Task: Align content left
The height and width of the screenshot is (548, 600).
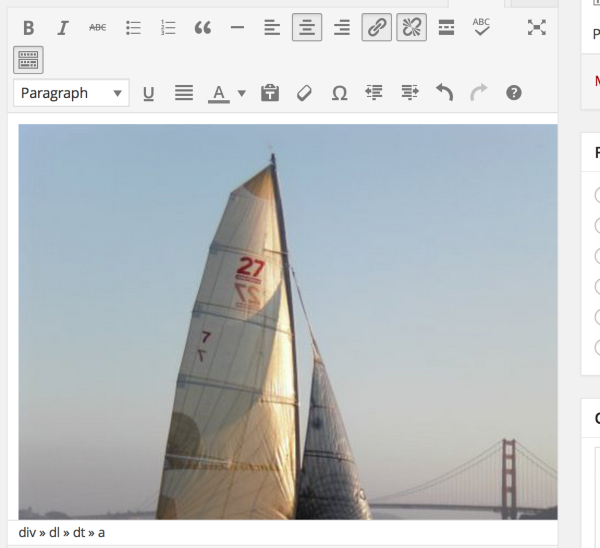Action: tap(272, 28)
